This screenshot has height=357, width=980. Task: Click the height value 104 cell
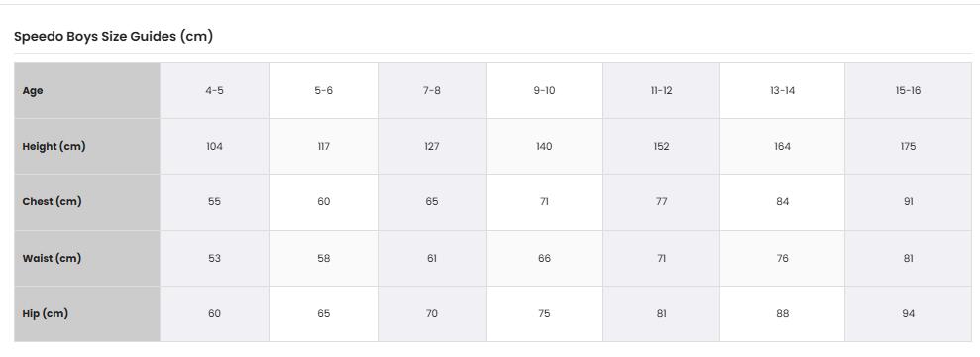point(214,147)
